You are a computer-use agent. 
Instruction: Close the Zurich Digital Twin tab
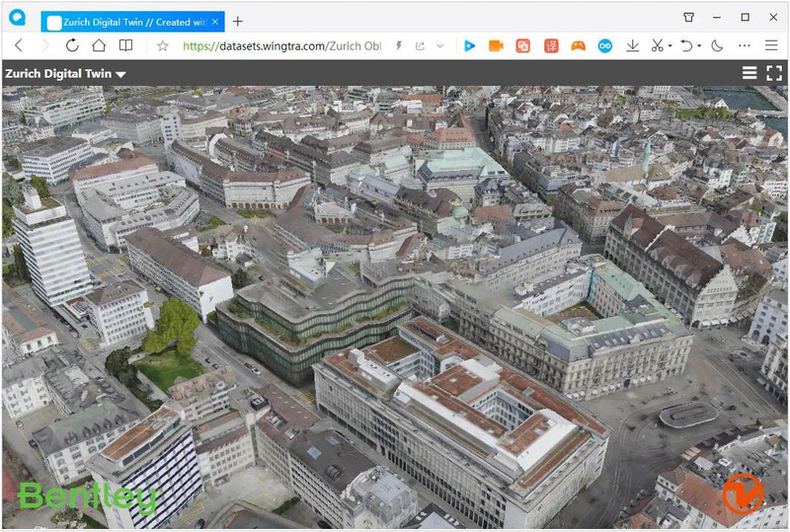(215, 22)
